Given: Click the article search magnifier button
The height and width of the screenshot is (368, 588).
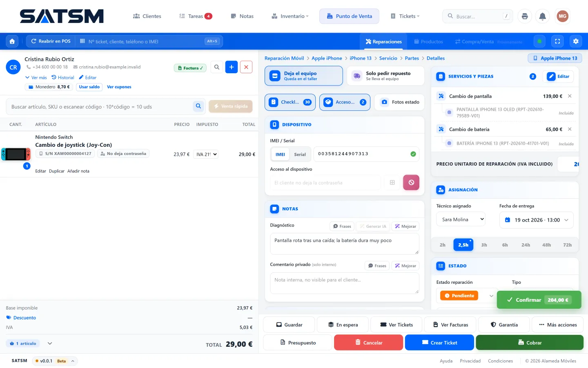Looking at the screenshot, I should coord(198,106).
